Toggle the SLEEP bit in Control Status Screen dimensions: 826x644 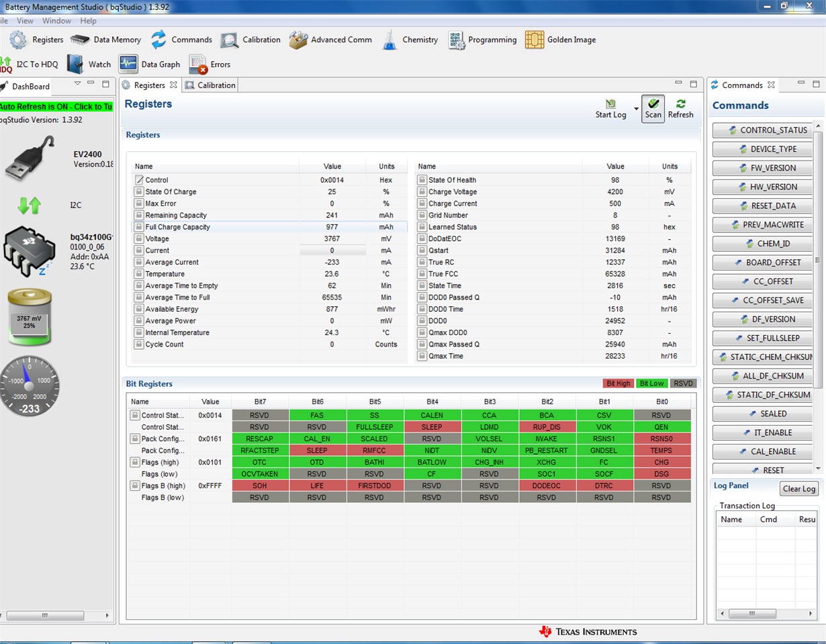pyautogui.click(x=432, y=427)
